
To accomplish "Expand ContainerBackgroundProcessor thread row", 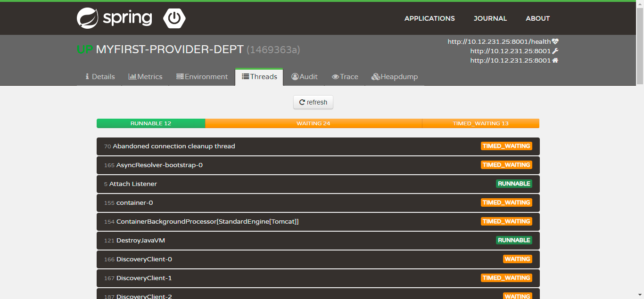I will pos(318,222).
